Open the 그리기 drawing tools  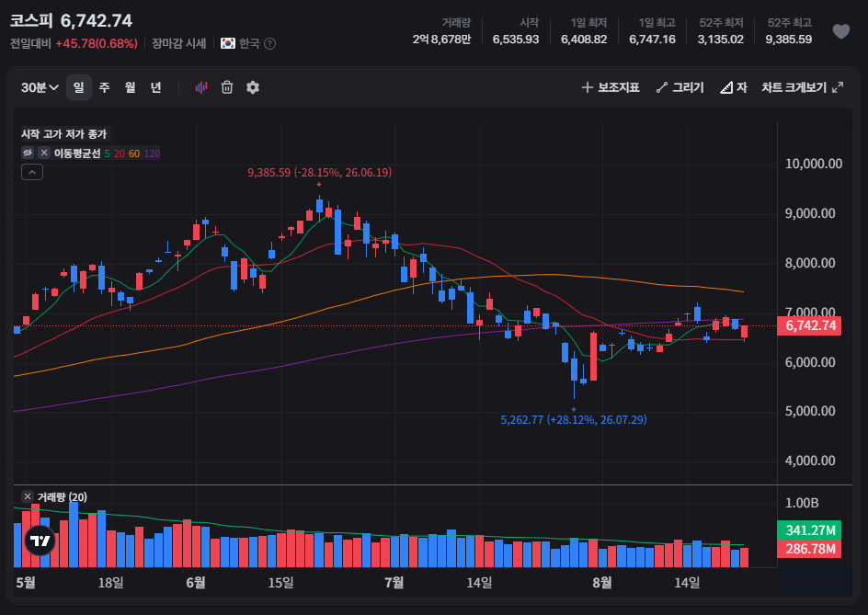(x=680, y=87)
